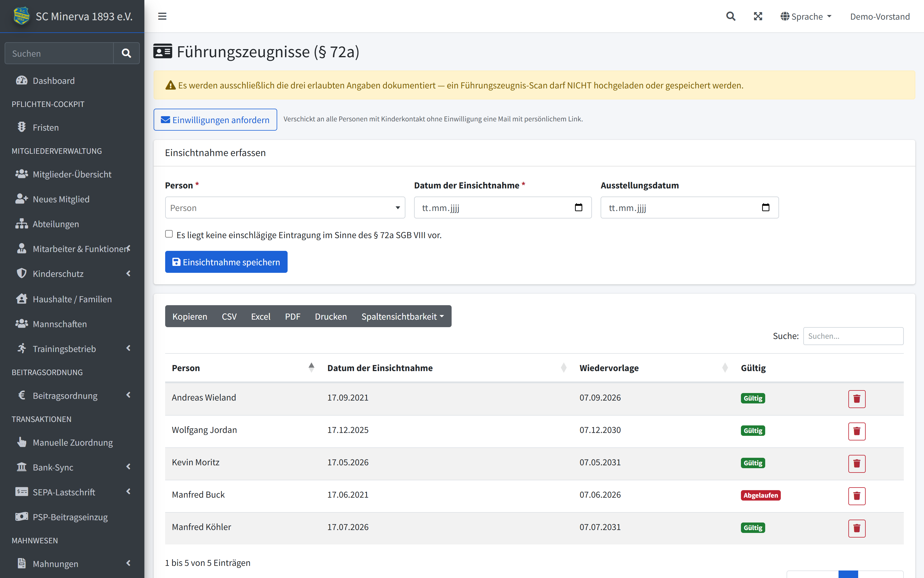Select the Kevin Moritz name cell

click(195, 462)
